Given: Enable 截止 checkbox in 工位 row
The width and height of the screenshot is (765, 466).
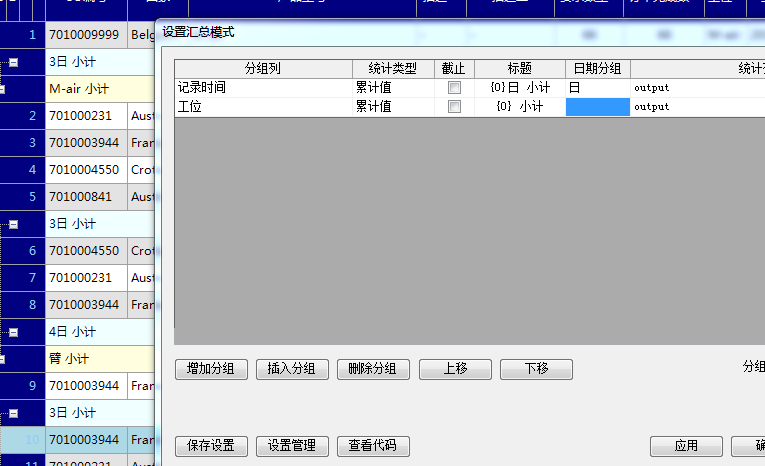Looking at the screenshot, I should [x=454, y=107].
